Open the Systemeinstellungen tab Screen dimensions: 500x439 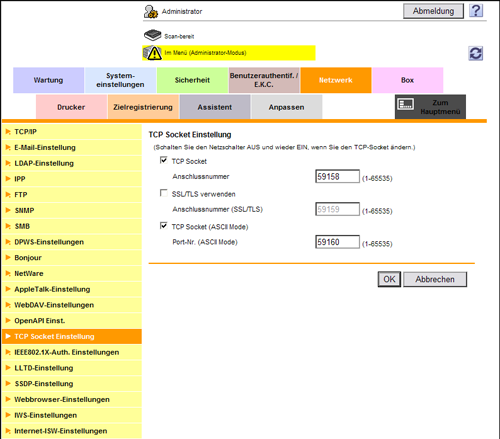(x=120, y=80)
